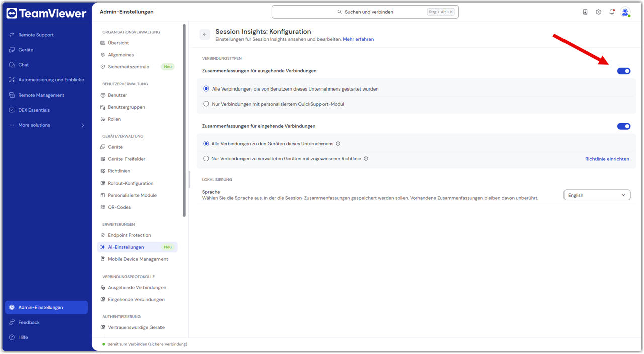
Task: Select AI-Einstellungen
Action: click(x=137, y=247)
